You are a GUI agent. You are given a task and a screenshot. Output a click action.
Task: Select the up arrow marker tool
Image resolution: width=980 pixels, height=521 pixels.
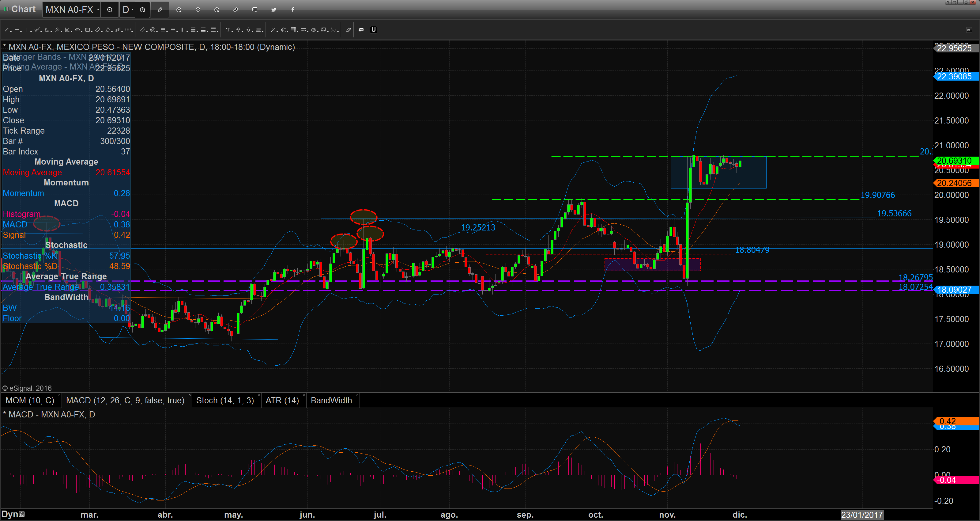tap(238, 30)
